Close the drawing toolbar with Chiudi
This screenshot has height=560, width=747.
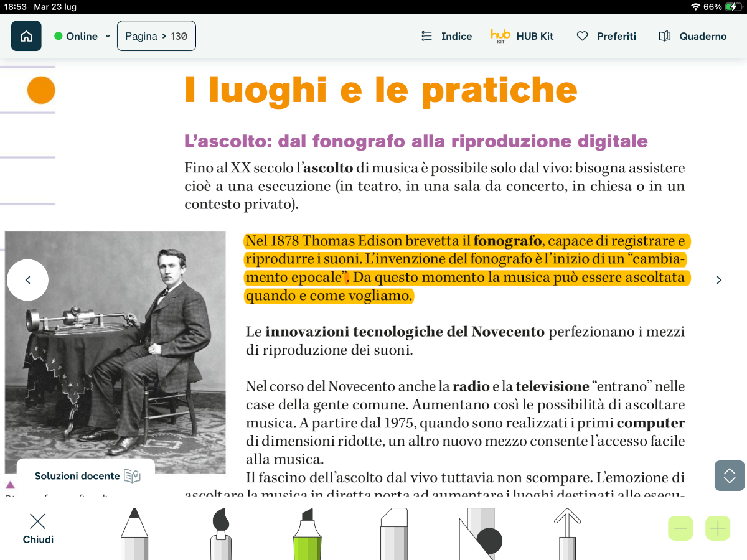point(38,529)
